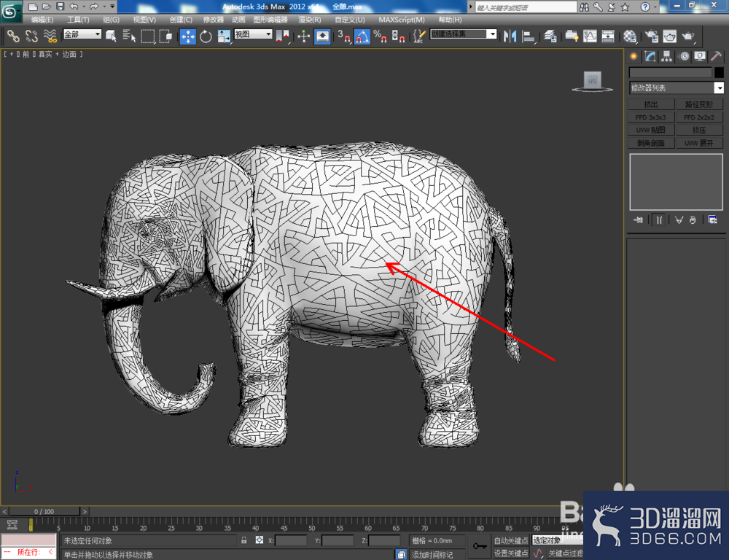This screenshot has width=729, height=560.
Task: Open the MAXScript(M) menu
Action: (402, 20)
